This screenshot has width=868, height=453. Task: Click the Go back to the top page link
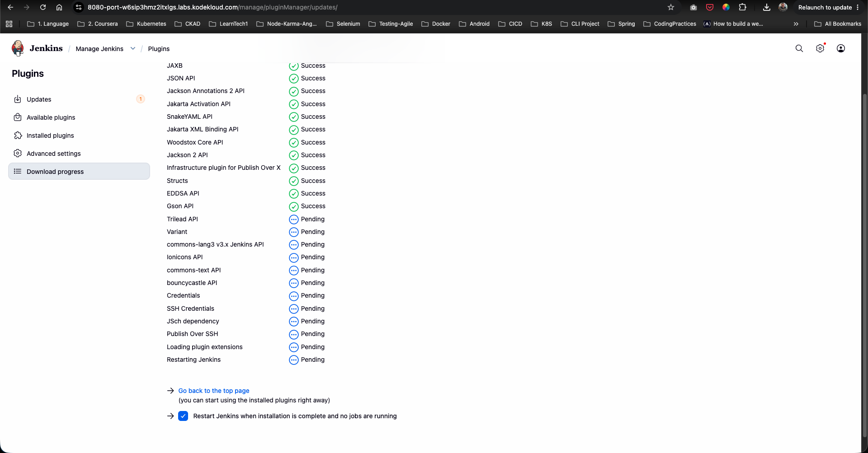pos(214,391)
